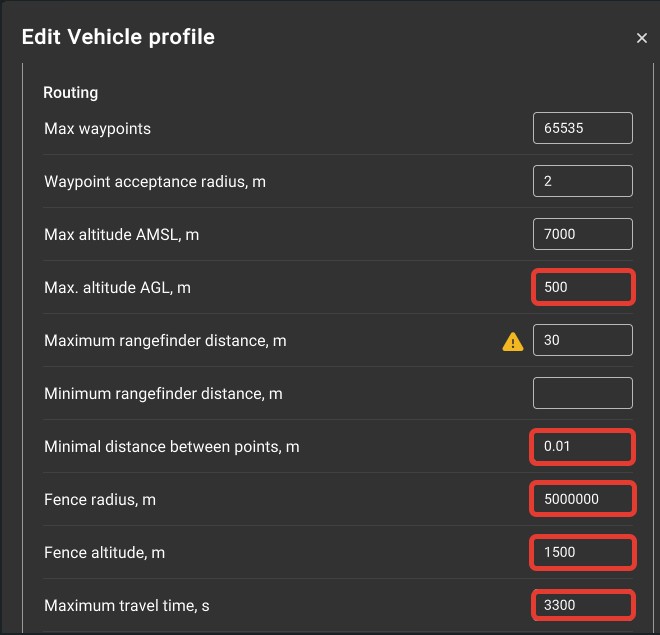Screen dimensions: 660x635
Task: Click 'Maximum travel time, s' label
Action: tap(127, 606)
